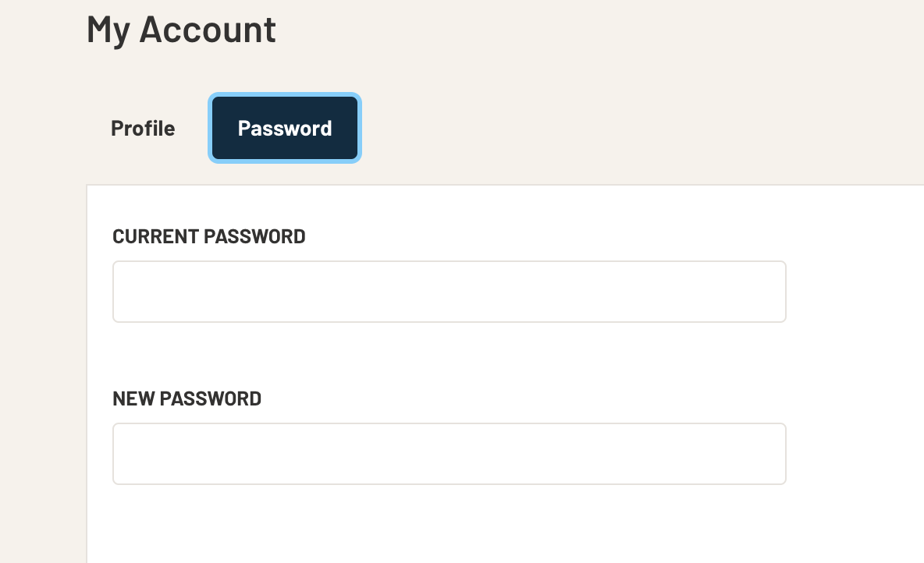The height and width of the screenshot is (563, 924).
Task: Activate the highlighted Password tab button
Action: click(285, 129)
